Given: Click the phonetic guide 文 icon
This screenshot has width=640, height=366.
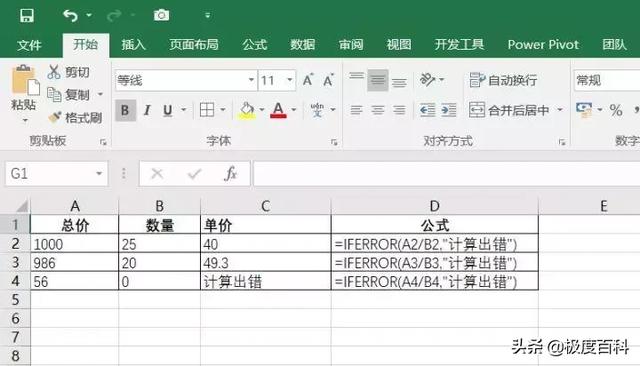Looking at the screenshot, I should coord(317,110).
